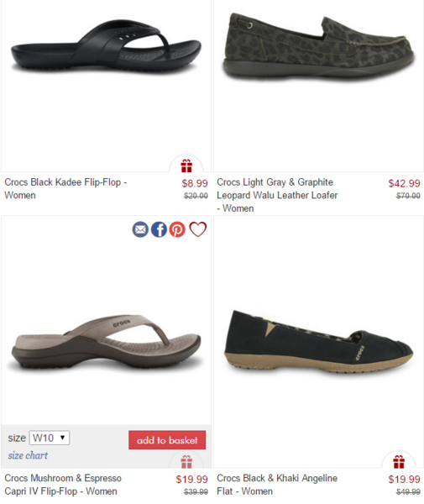Open the size chart link
Screen dimensions: 424x504
click(x=28, y=455)
